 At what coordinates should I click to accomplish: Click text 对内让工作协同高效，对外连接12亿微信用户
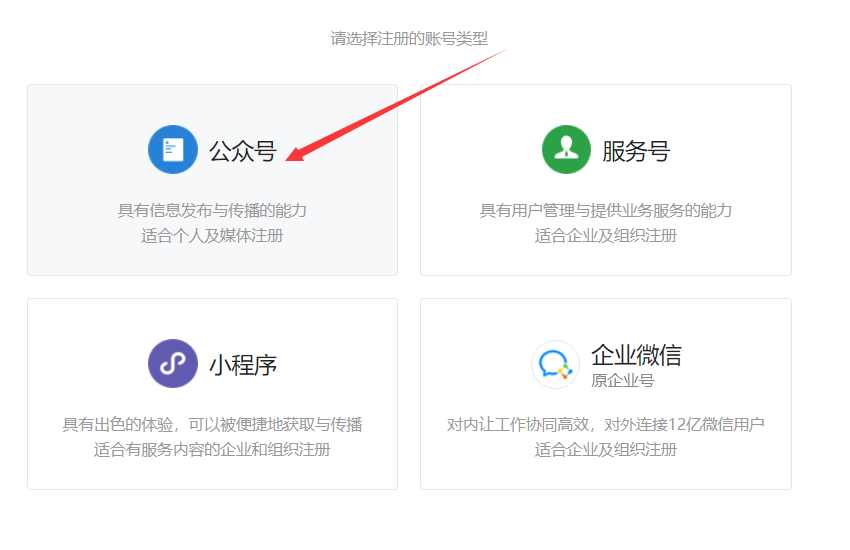[x=606, y=424]
